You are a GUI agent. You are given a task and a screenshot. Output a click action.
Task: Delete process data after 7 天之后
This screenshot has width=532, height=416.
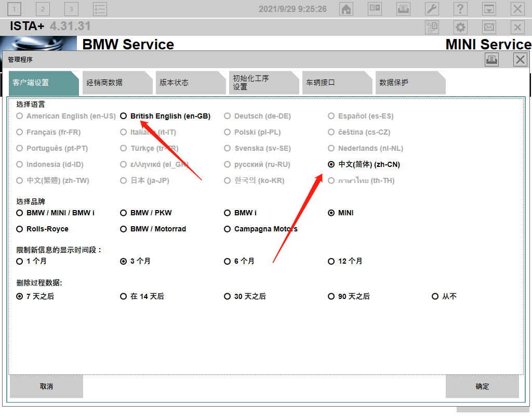(35, 296)
